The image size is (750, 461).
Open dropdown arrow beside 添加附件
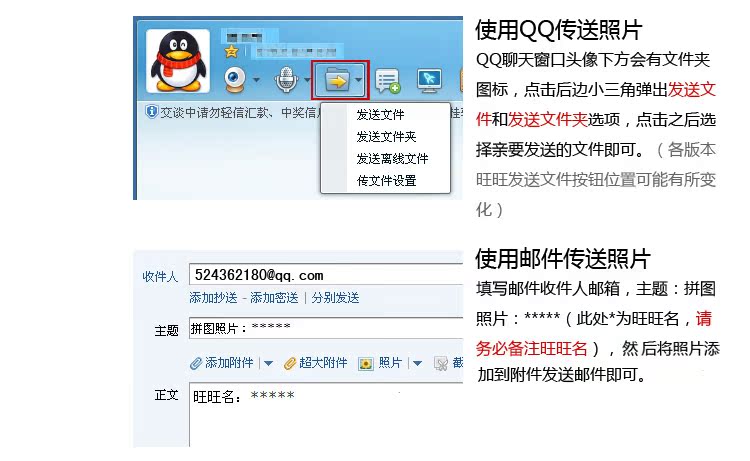268,363
